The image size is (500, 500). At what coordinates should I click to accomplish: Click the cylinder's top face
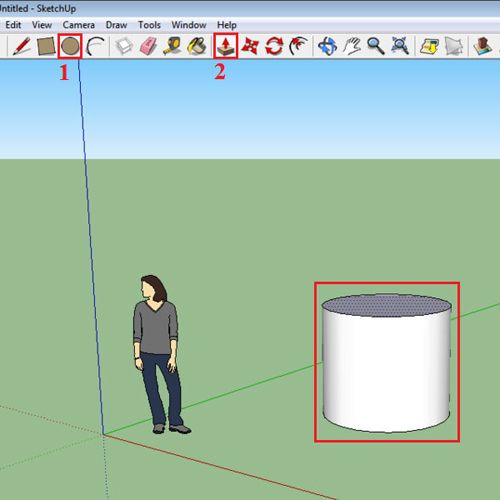[x=387, y=305]
